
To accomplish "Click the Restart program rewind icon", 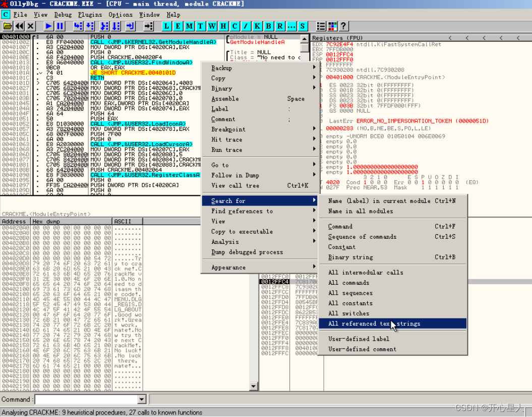I will point(19,26).
